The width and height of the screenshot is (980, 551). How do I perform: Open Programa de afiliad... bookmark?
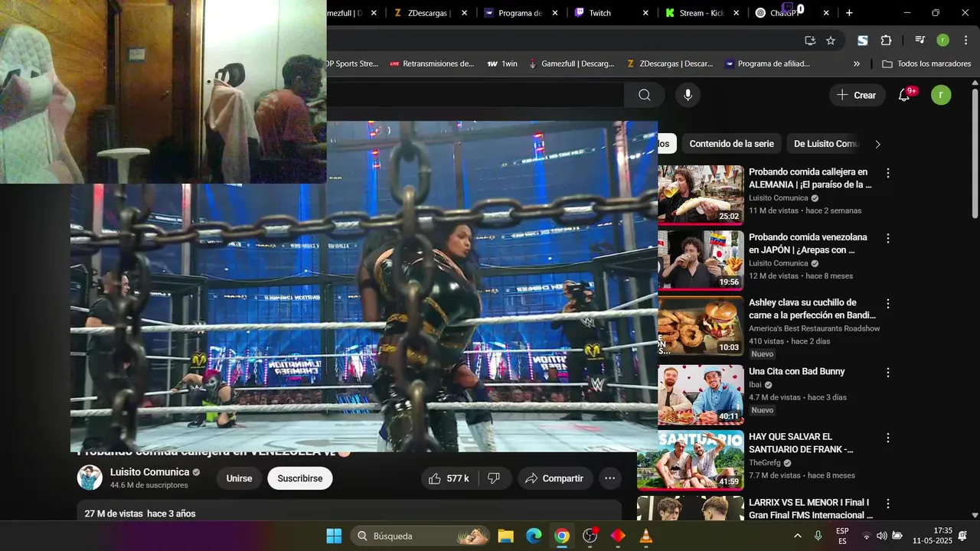click(766, 64)
